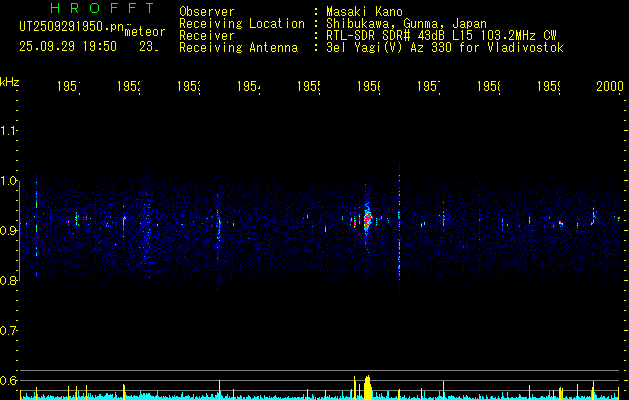This screenshot has height=400, width=629.
Task: Click the 'Receiving Location' field label
Action: [242, 24]
